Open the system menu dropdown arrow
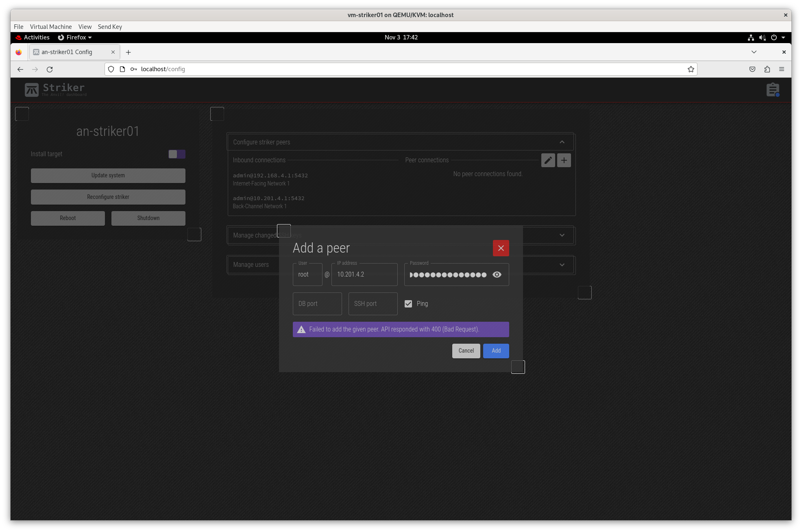802x532 pixels. coord(783,37)
